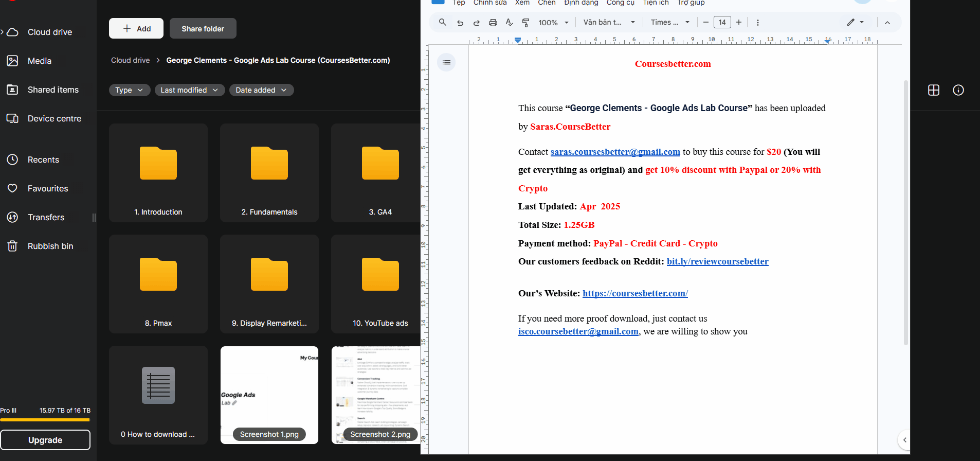Open Favourites

(x=49, y=188)
